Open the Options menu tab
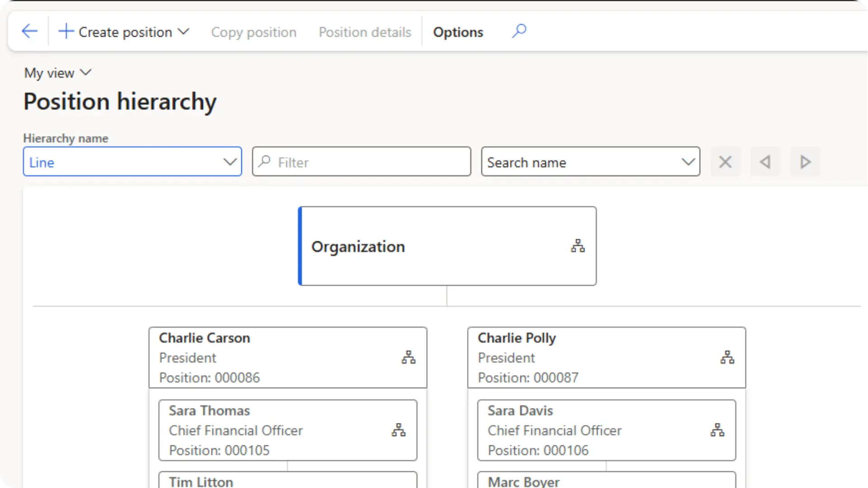The image size is (868, 488). (x=458, y=32)
